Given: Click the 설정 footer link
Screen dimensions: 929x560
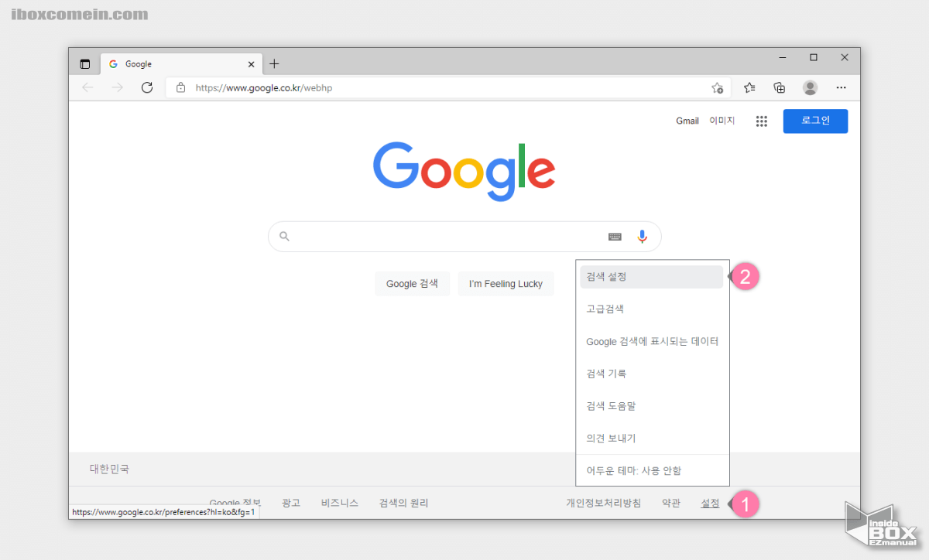Looking at the screenshot, I should (710, 504).
